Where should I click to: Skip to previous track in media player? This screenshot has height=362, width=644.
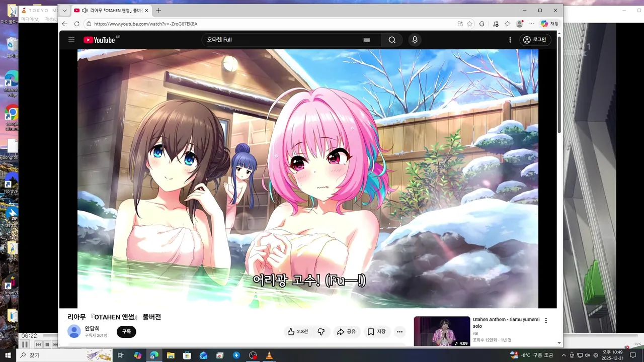coord(38,344)
